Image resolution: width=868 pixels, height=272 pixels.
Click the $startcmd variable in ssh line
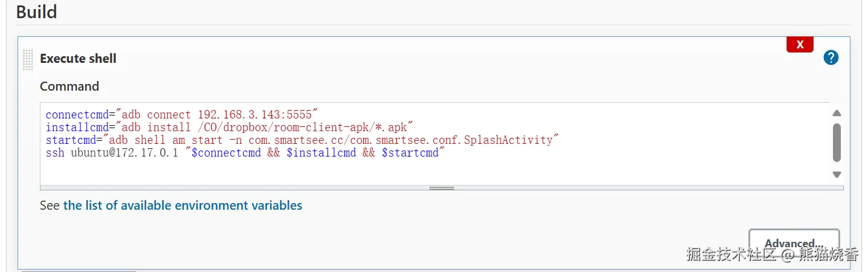point(410,153)
